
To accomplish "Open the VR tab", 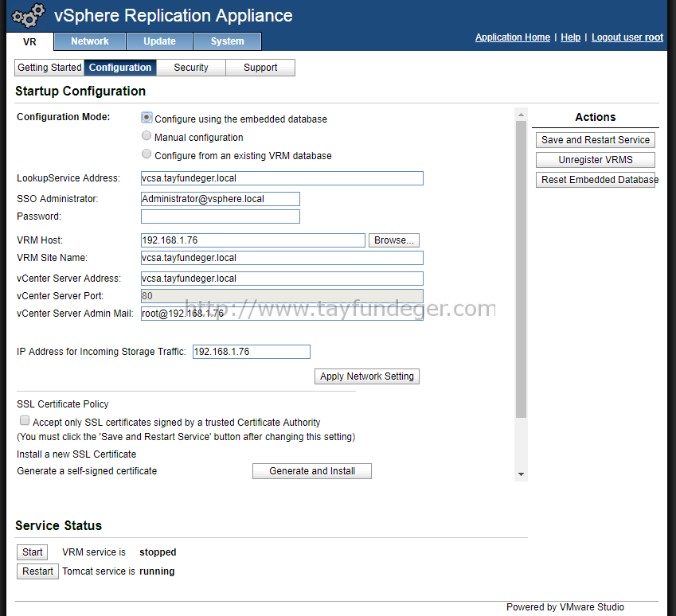I will point(29,42).
